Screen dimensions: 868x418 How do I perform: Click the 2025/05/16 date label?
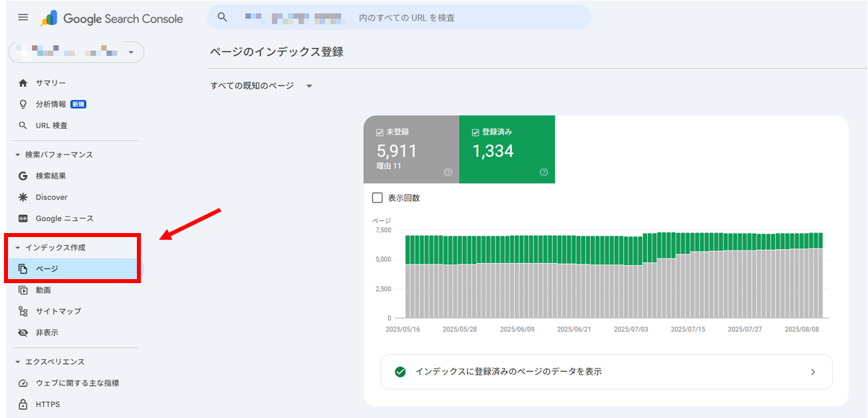click(403, 329)
